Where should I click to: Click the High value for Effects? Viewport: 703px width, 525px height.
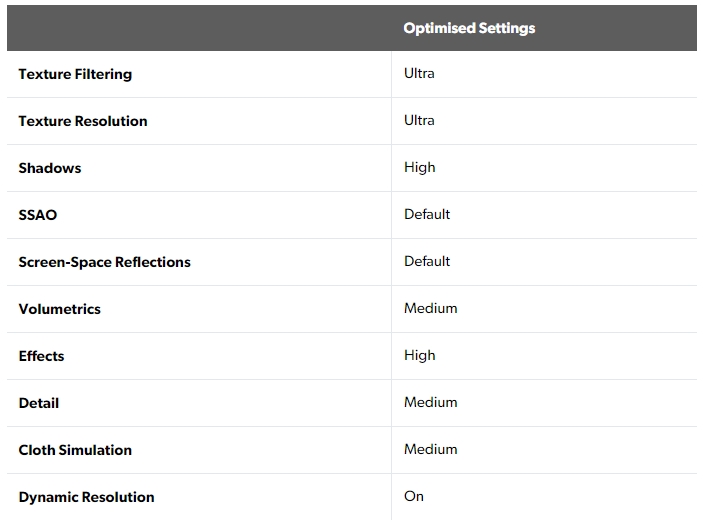[x=420, y=355]
